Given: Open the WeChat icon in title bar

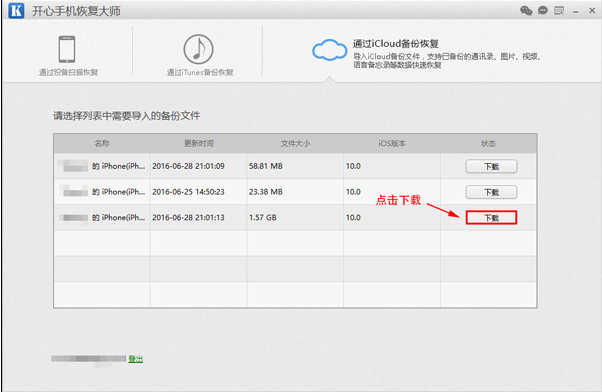Looking at the screenshot, I should [526, 10].
